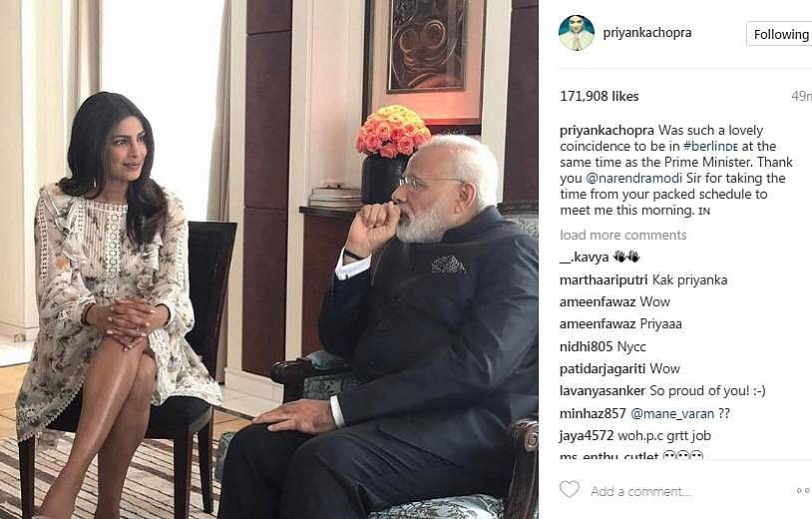Click priyankachopra username in caption
Screen dimensions: 812x519
(x=607, y=131)
